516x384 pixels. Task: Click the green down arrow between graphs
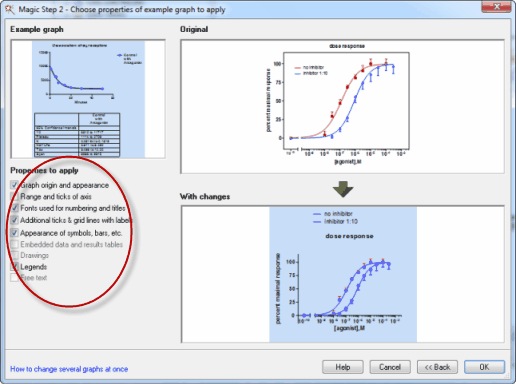(x=343, y=189)
